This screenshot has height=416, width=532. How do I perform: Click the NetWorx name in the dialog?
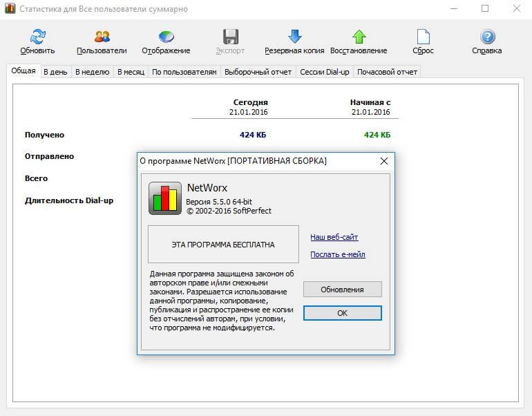click(x=207, y=188)
